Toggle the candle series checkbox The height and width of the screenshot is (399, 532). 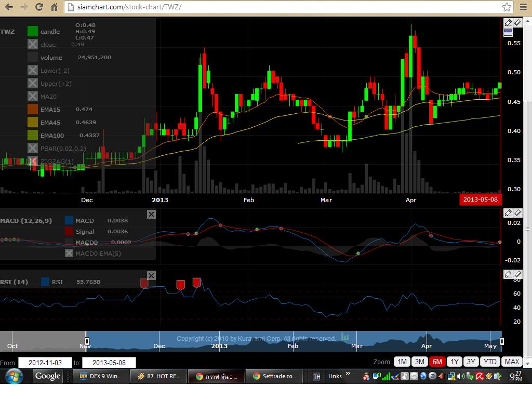[x=33, y=31]
